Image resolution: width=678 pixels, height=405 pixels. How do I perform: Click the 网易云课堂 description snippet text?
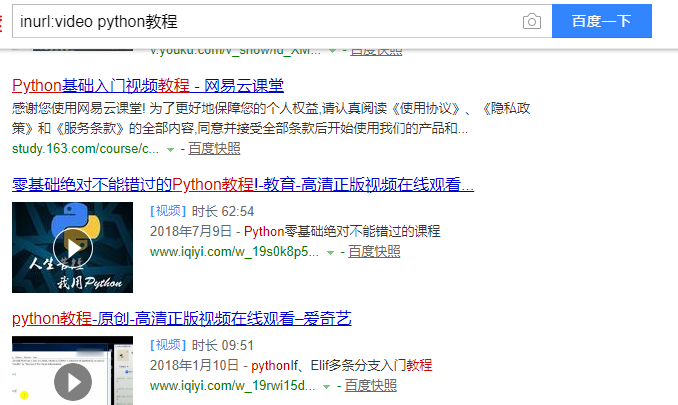point(271,118)
